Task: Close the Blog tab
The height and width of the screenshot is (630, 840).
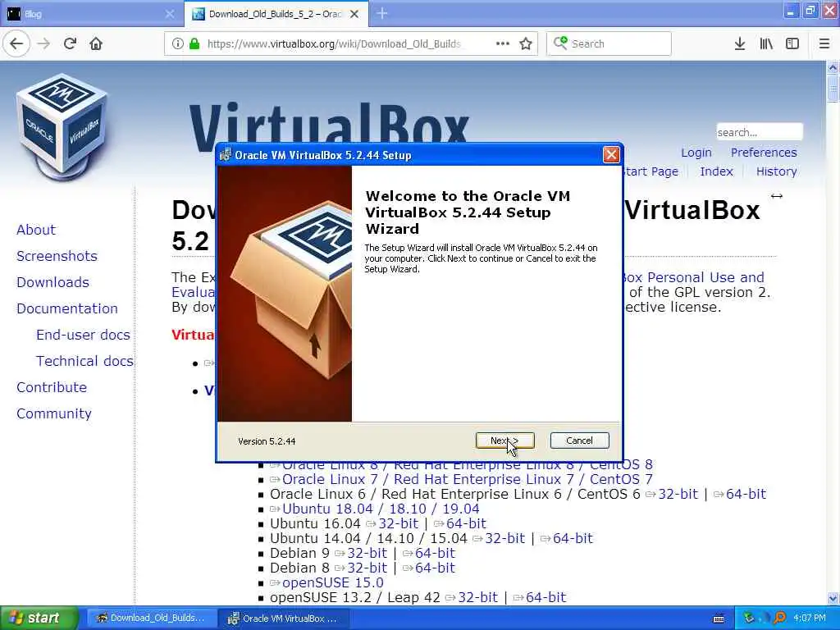Action: click(x=170, y=14)
